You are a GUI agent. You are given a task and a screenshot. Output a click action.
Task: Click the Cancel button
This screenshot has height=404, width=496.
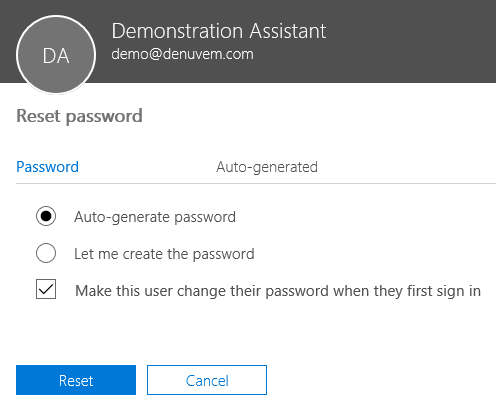[x=207, y=380]
